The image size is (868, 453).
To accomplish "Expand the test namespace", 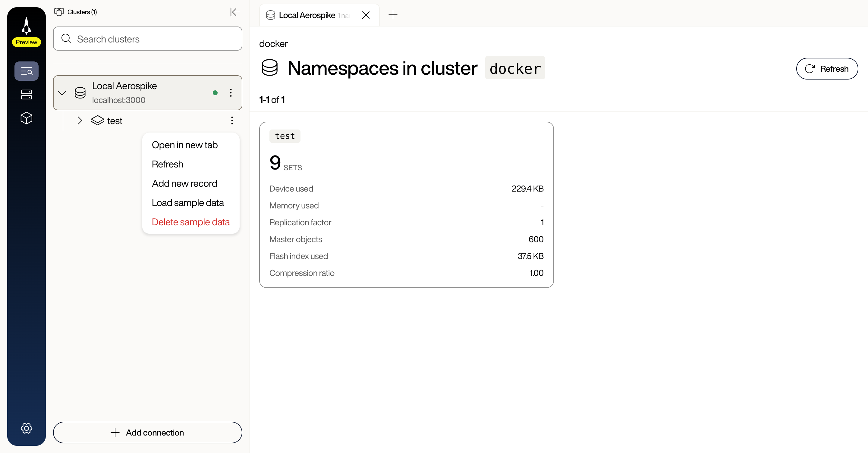I will (80, 120).
